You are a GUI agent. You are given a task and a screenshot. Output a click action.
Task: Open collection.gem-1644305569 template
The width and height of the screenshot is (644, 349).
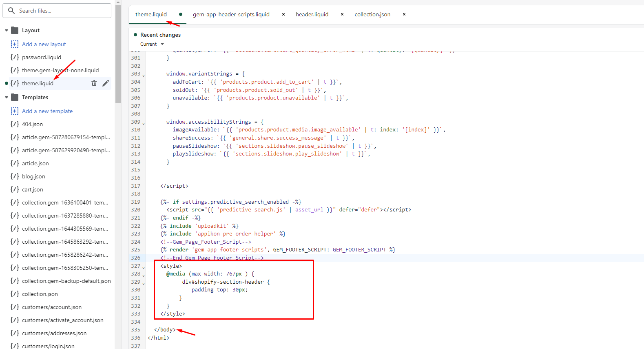pyautogui.click(x=65, y=229)
